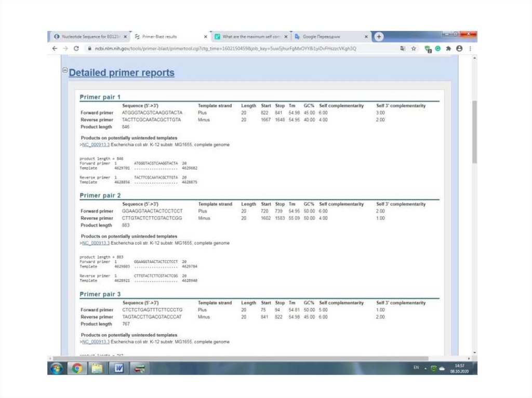This screenshot has width=532, height=398.
Task: Click the translate page icon in address bar
Action: coord(403,48)
